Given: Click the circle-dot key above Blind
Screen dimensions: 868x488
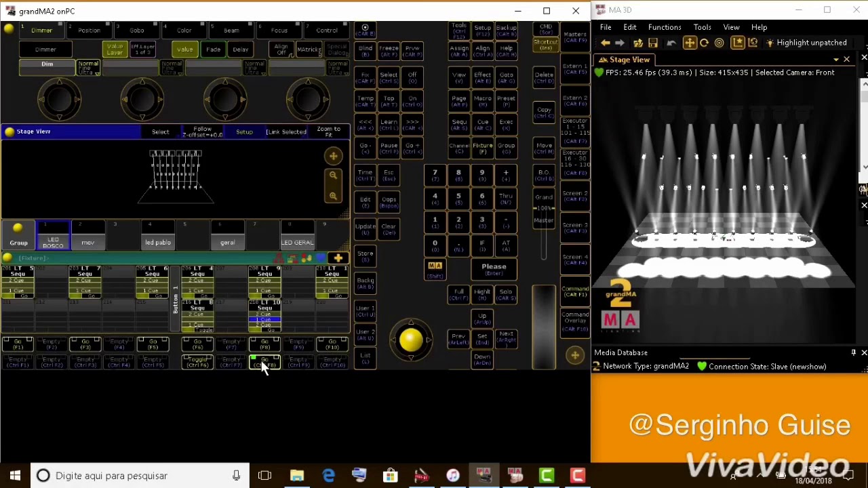Looking at the screenshot, I should tap(365, 30).
